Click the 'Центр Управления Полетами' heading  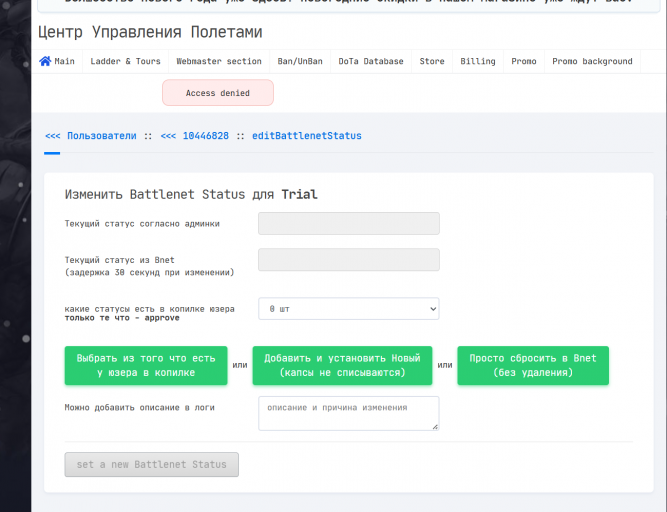tap(150, 32)
